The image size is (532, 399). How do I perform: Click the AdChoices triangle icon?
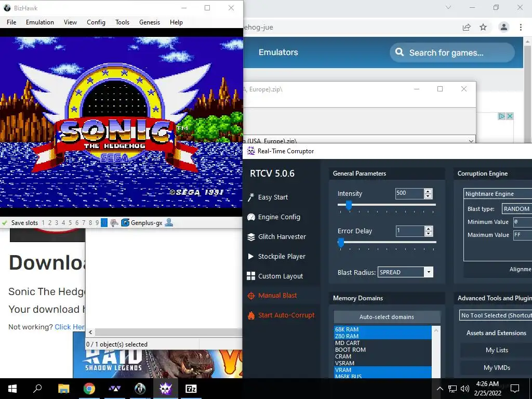(502, 116)
